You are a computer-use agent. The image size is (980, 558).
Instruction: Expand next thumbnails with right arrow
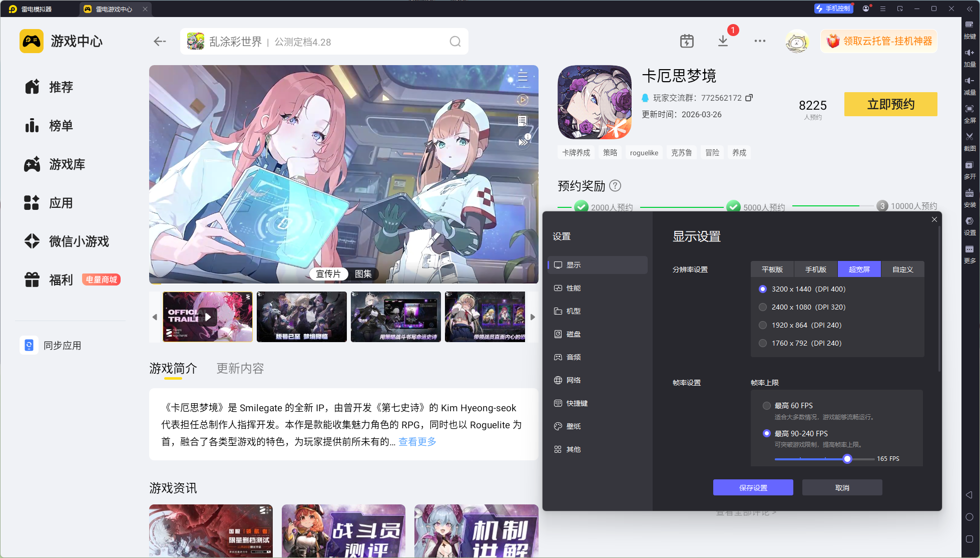coord(533,317)
